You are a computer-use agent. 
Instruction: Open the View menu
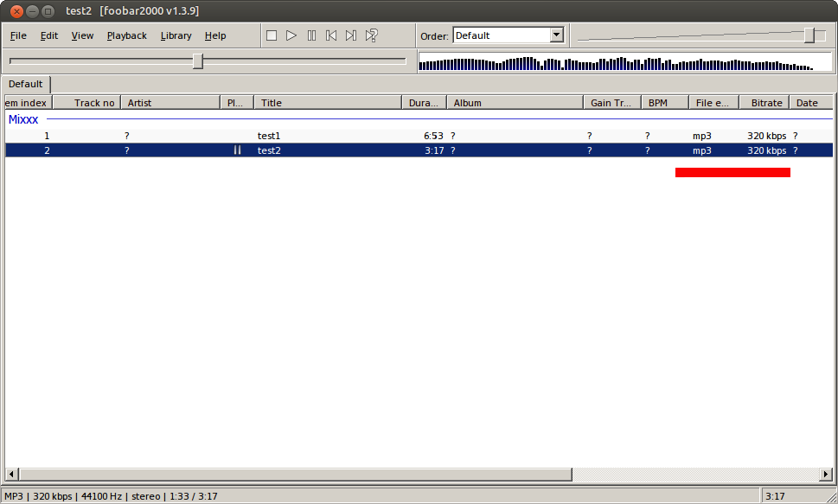click(x=82, y=35)
